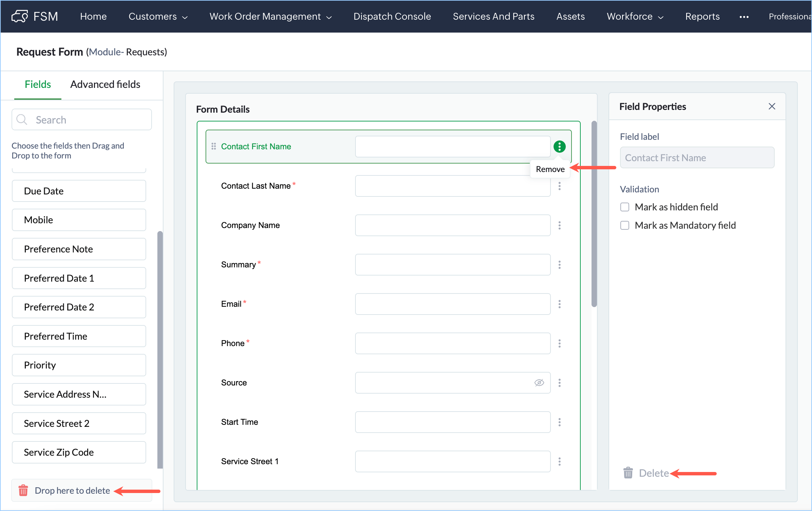The height and width of the screenshot is (511, 812).
Task: Click the trash icon next to Delete
Action: click(628, 473)
